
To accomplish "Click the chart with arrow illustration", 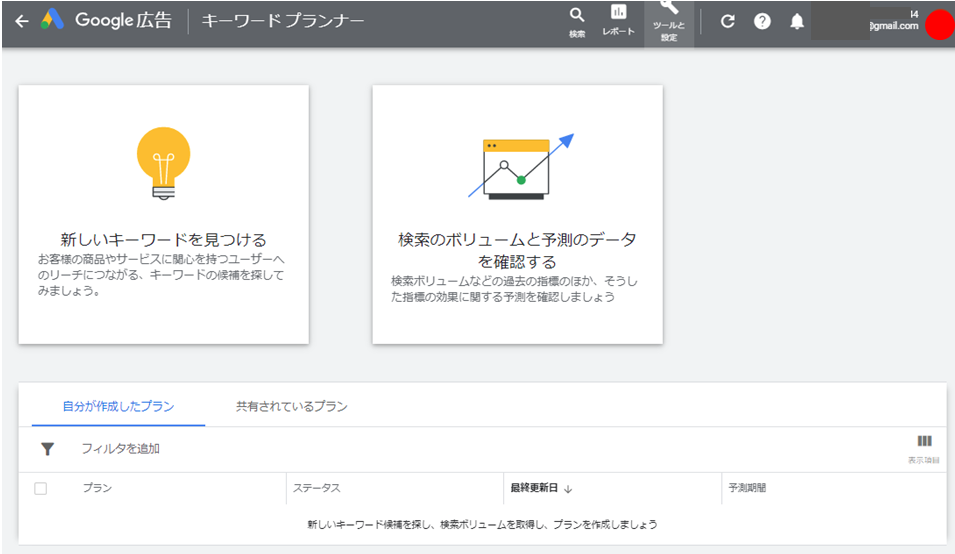I will point(521,167).
